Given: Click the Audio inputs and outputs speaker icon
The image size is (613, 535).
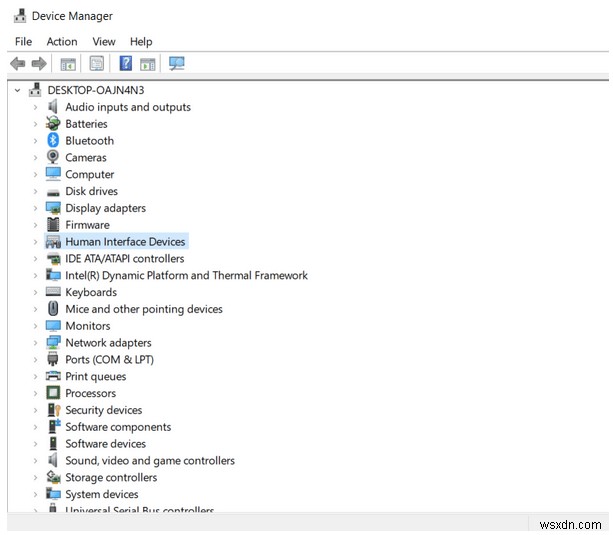Looking at the screenshot, I should (x=53, y=107).
